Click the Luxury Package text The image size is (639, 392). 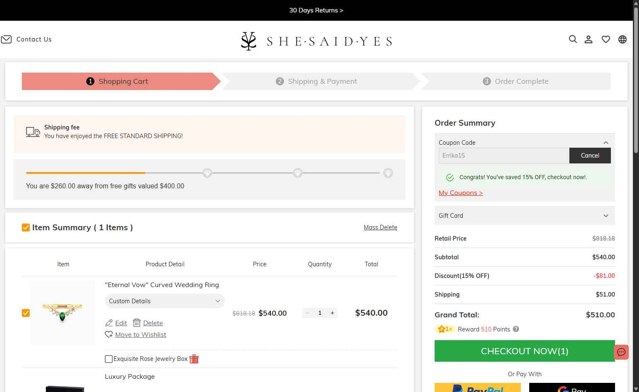(x=130, y=377)
